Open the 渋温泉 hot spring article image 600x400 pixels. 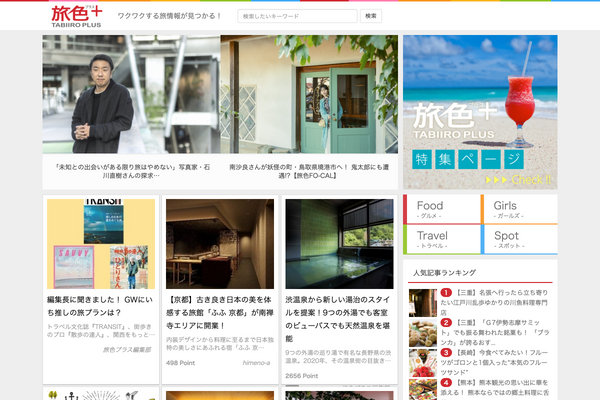pyautogui.click(x=338, y=244)
